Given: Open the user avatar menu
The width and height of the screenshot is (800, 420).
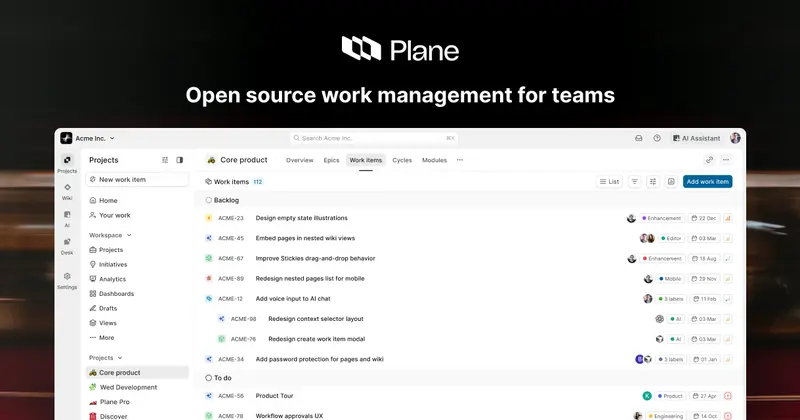Looking at the screenshot, I should click(x=735, y=138).
